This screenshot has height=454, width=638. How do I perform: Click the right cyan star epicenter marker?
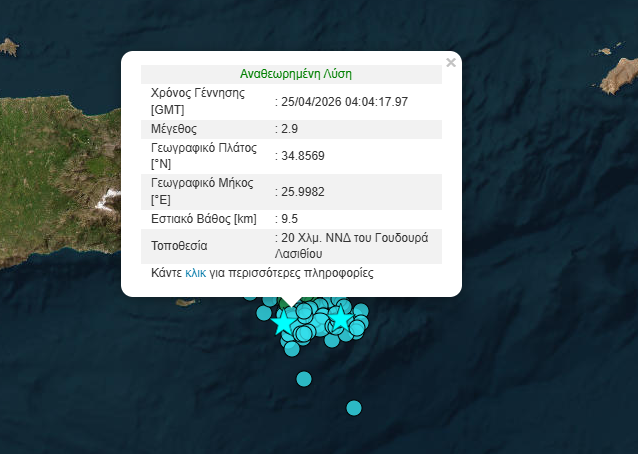340,319
